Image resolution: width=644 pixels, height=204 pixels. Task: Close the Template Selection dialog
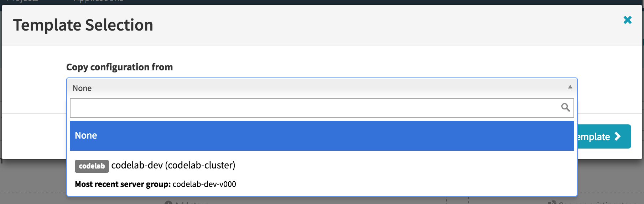pos(627,20)
